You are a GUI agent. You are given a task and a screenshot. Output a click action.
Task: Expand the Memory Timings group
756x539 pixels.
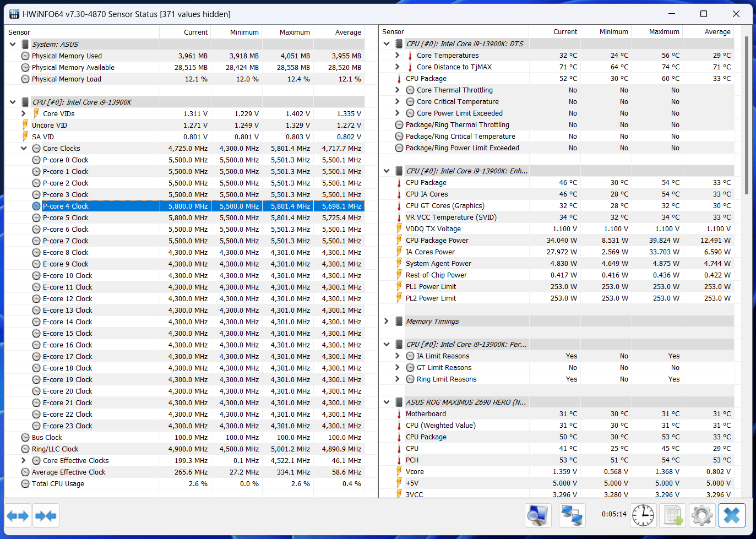point(387,321)
